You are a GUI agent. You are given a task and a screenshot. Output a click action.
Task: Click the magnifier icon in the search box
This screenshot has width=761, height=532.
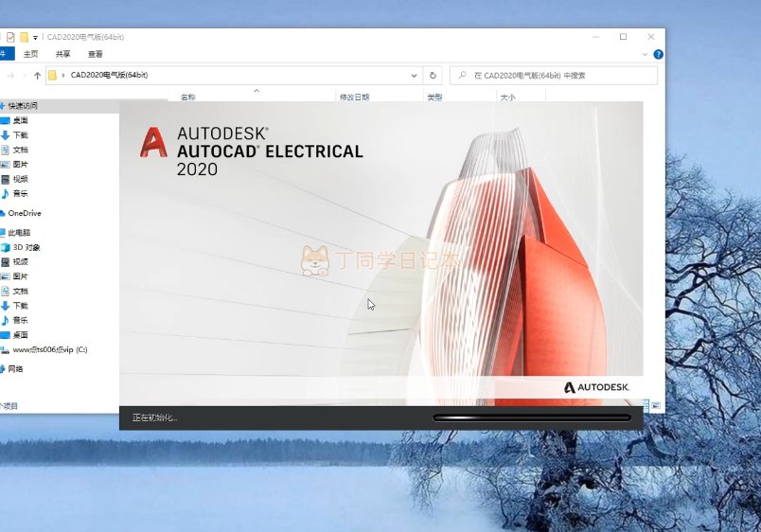[x=463, y=75]
